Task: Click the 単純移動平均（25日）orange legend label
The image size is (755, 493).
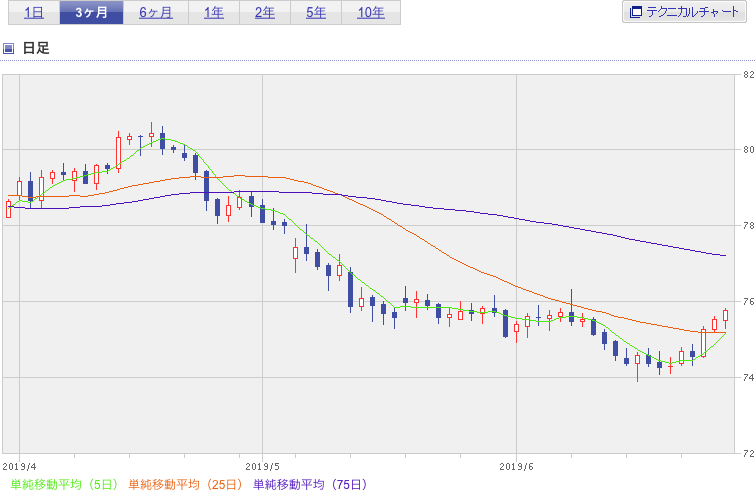Action: coord(185,484)
